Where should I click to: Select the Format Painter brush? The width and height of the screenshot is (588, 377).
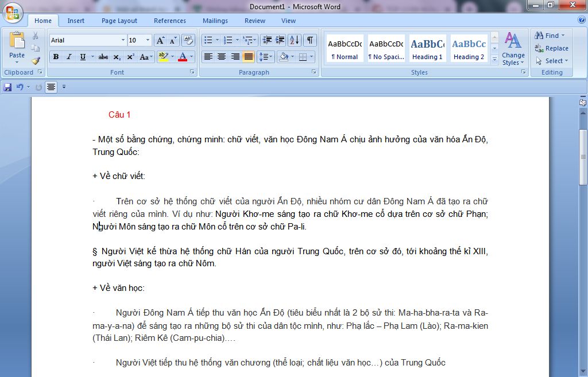(x=35, y=60)
